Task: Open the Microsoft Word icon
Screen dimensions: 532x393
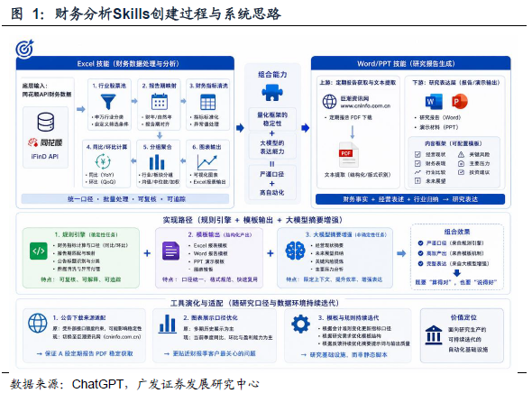Action: 434,101
